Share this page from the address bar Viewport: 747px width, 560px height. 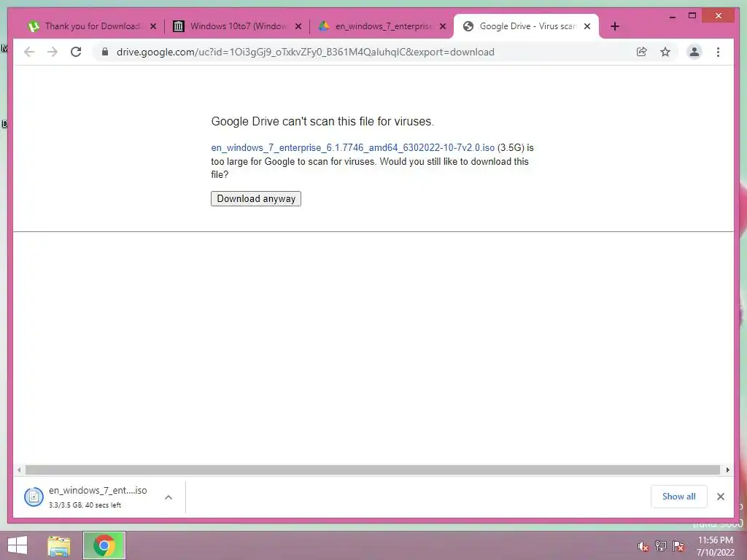(642, 52)
